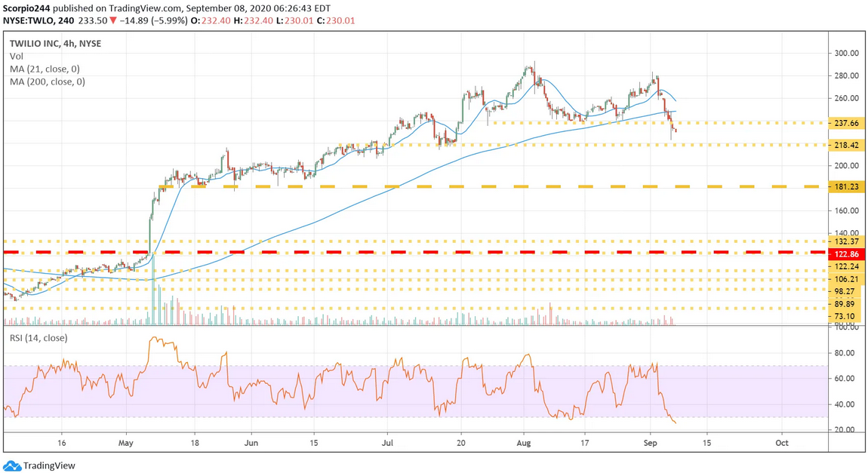Click the 15 date label after Jun
Image resolution: width=868 pixels, height=473 pixels.
[x=314, y=443]
